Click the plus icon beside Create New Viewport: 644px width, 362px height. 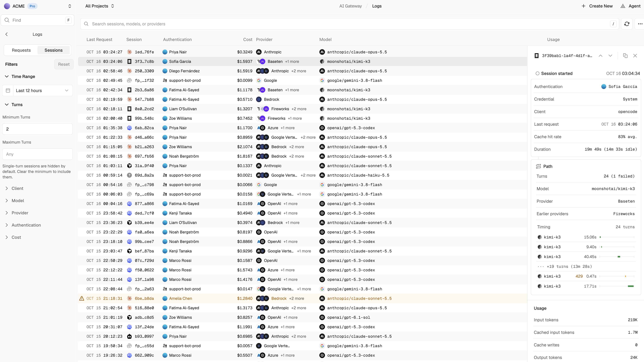click(583, 6)
